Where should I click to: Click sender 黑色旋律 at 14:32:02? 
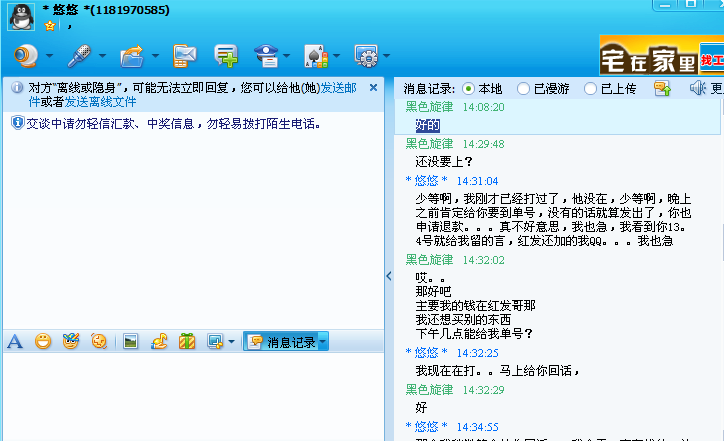[x=429, y=260]
